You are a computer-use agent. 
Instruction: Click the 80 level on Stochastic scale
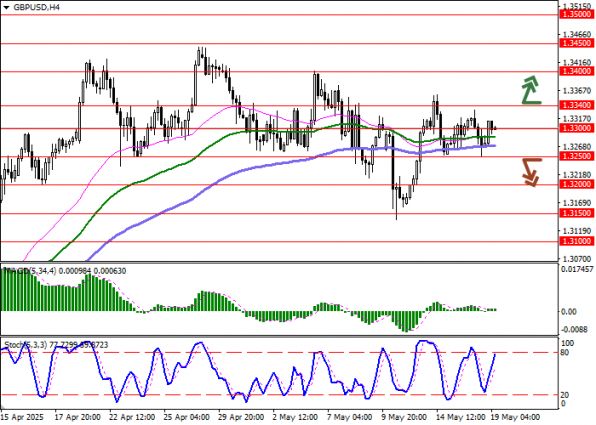565,353
